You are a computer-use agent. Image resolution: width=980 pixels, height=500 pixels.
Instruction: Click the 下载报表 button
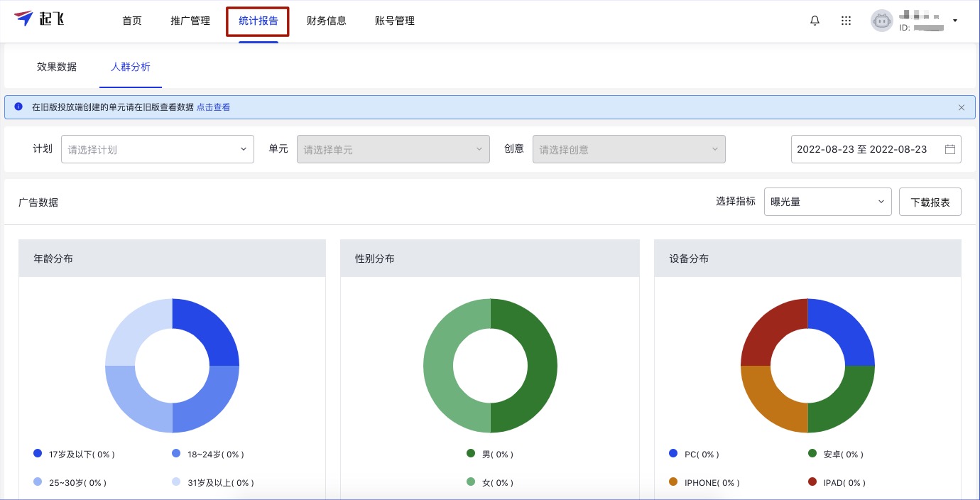tap(930, 202)
